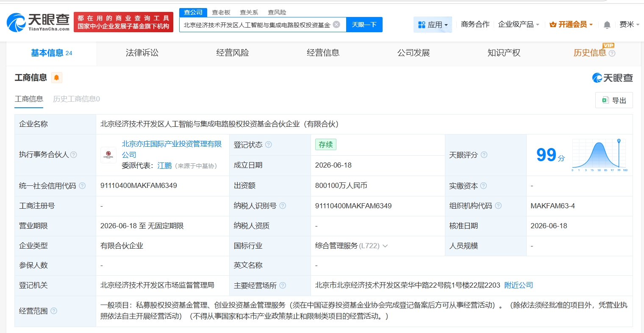This screenshot has height=333, width=644.
Task: Select the 查关系 search tab
Action: (249, 12)
